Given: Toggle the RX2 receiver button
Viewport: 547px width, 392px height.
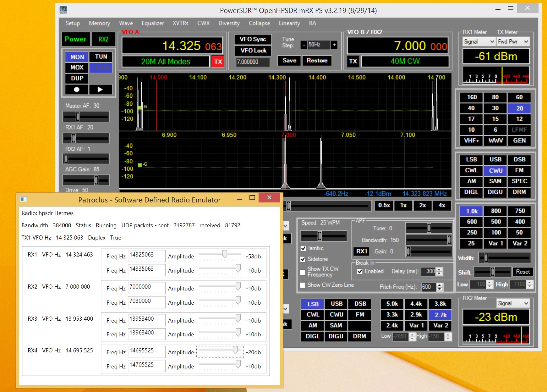Looking at the screenshot, I should [103, 39].
